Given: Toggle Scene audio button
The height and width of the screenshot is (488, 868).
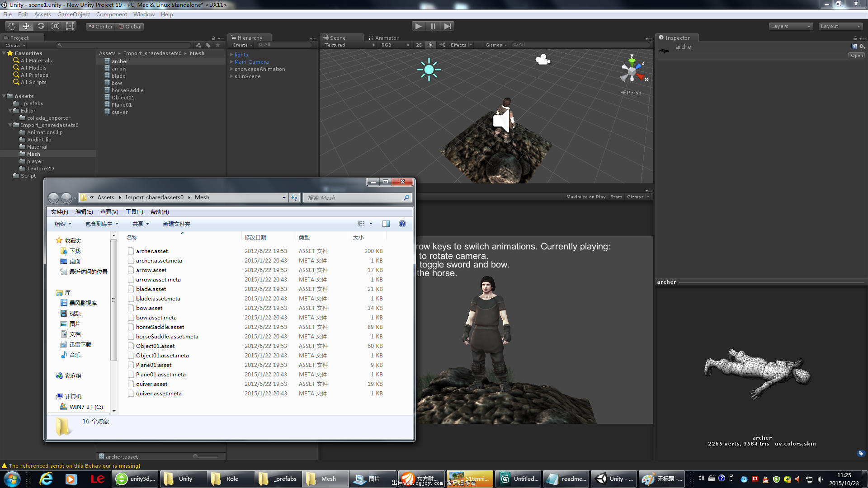Looking at the screenshot, I should [x=442, y=45].
